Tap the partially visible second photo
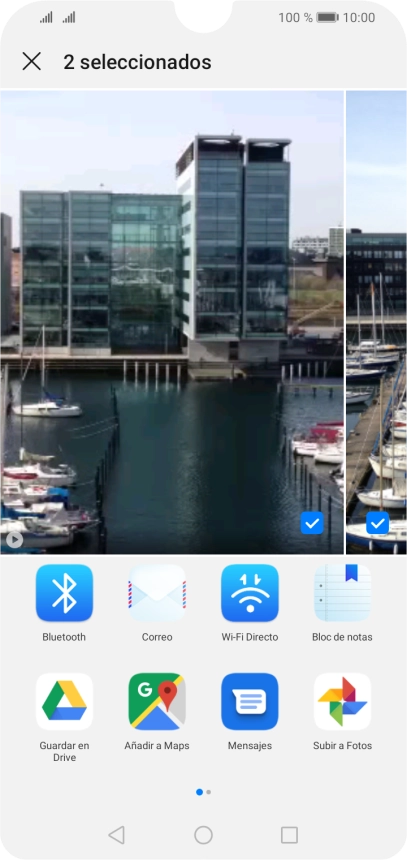This screenshot has height=860, width=407. [x=376, y=322]
